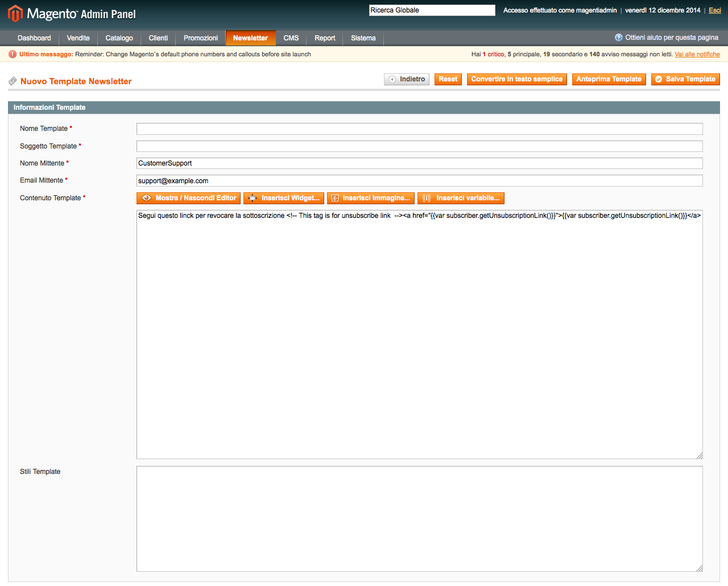Click the Ricerca Globale search box
The image size is (728, 586).
(x=432, y=10)
